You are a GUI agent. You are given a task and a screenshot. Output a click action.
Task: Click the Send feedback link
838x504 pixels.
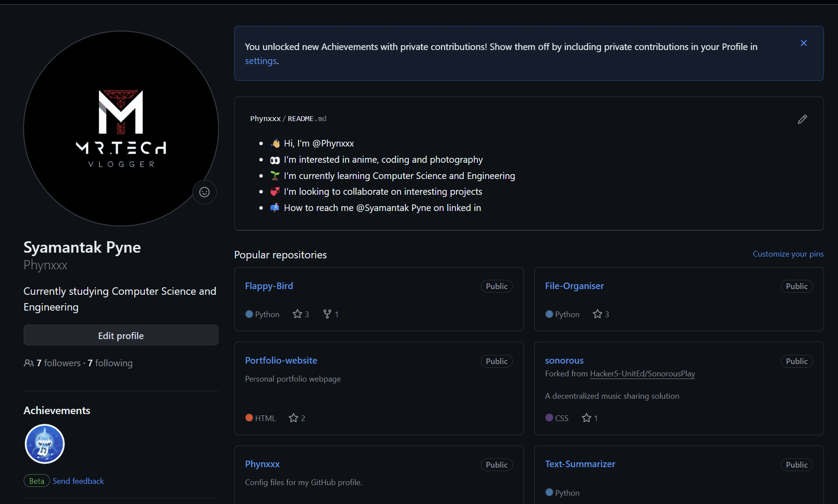pos(78,481)
